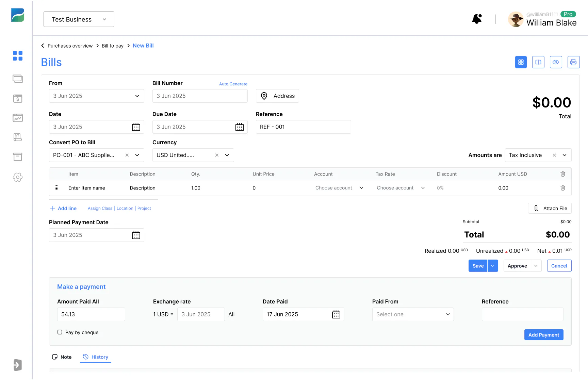Image resolution: width=588 pixels, height=380 pixels.
Task: Open calendar picker for Due Date
Action: coord(240,127)
